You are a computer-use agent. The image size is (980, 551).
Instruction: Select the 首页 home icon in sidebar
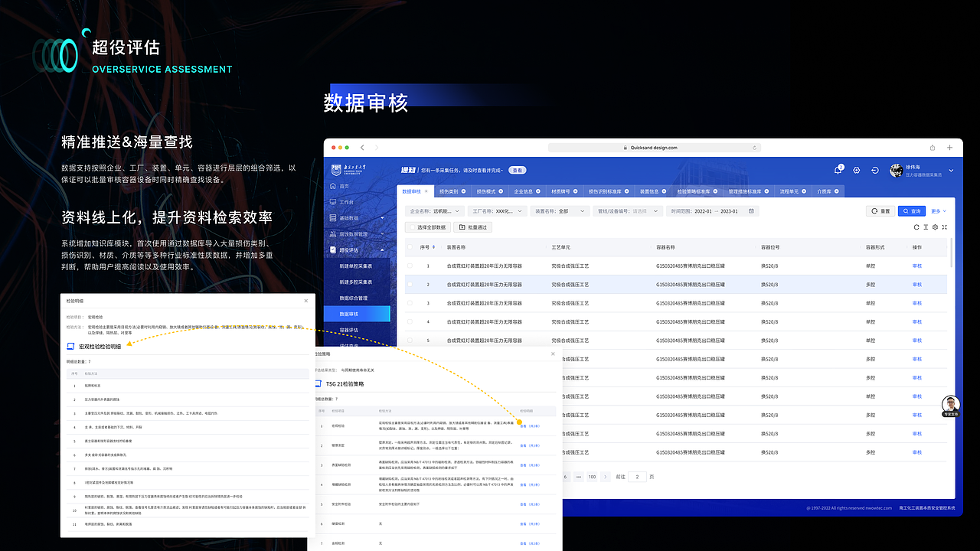[332, 185]
